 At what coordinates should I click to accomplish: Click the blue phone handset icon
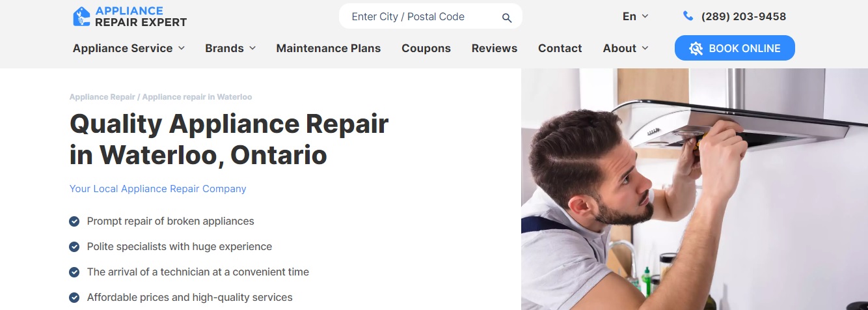pyautogui.click(x=688, y=16)
